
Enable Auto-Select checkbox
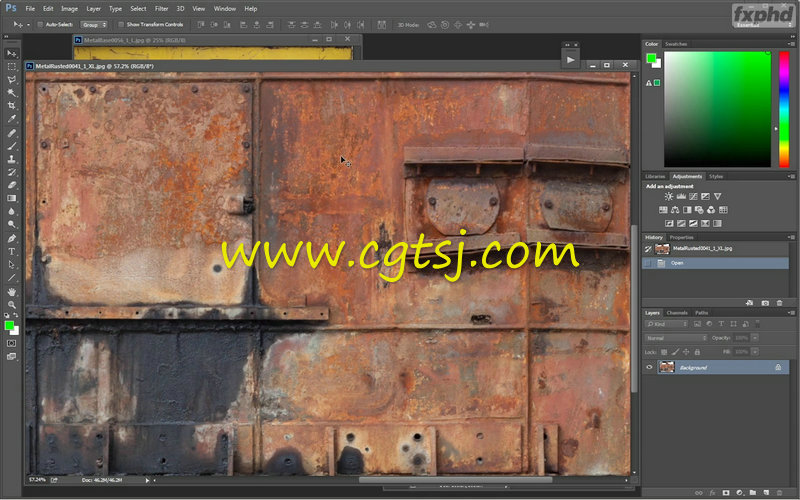(x=40, y=24)
